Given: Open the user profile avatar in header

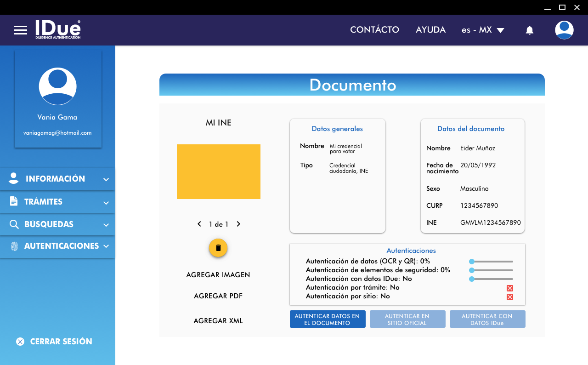Looking at the screenshot, I should [564, 30].
